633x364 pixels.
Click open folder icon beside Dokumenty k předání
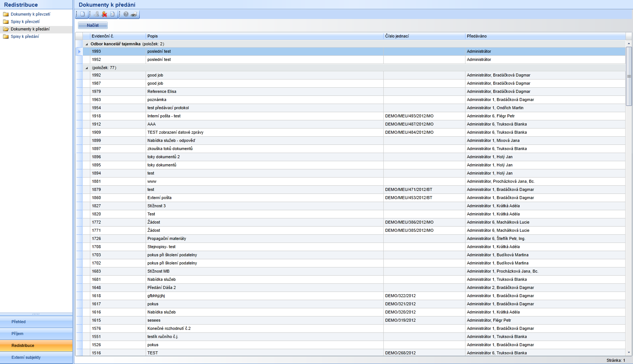(6, 29)
